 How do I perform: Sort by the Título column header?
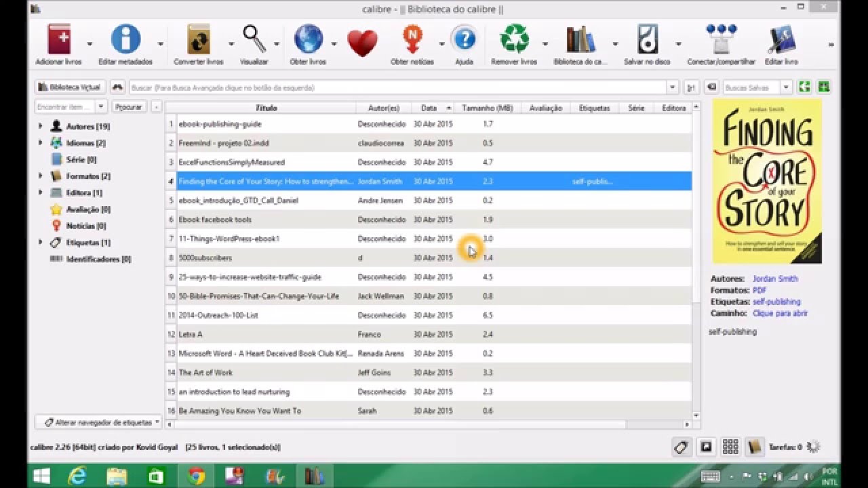click(266, 108)
